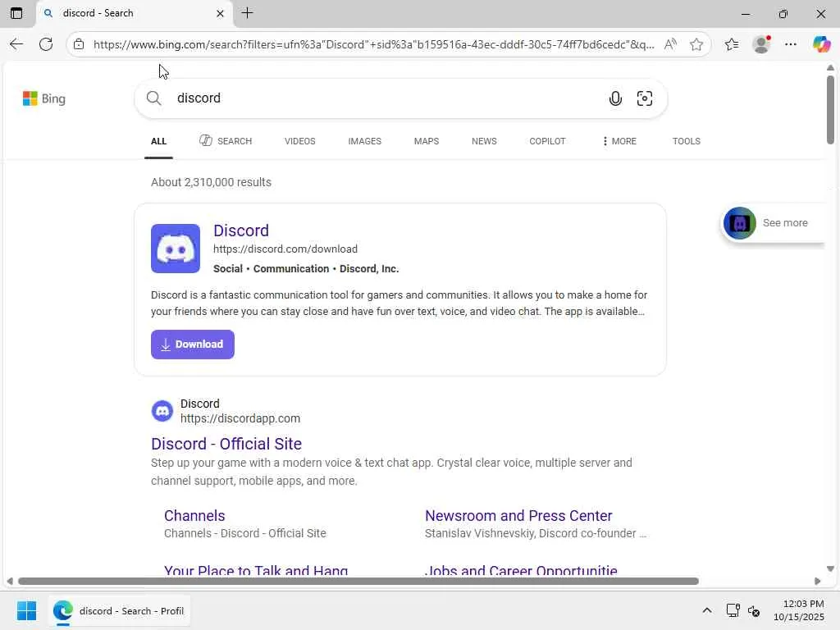840x630 pixels.
Task: Open Jobs and Career Opportunities link
Action: [521, 570]
